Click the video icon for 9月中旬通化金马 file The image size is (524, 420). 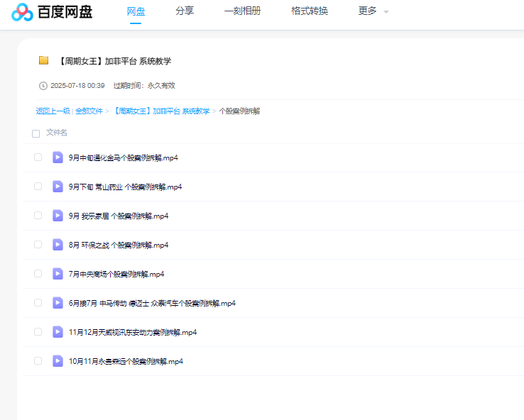point(58,157)
